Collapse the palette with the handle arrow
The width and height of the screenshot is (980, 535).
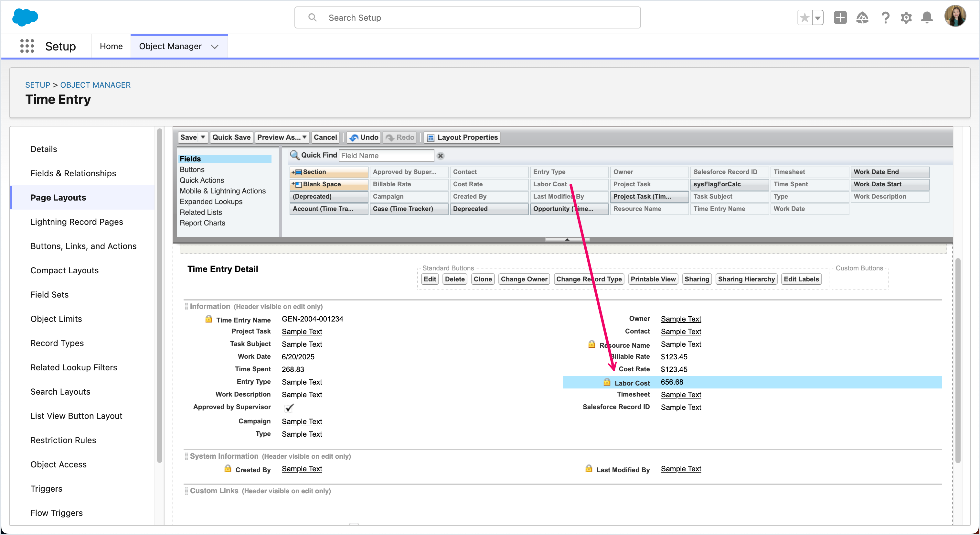pyautogui.click(x=567, y=240)
